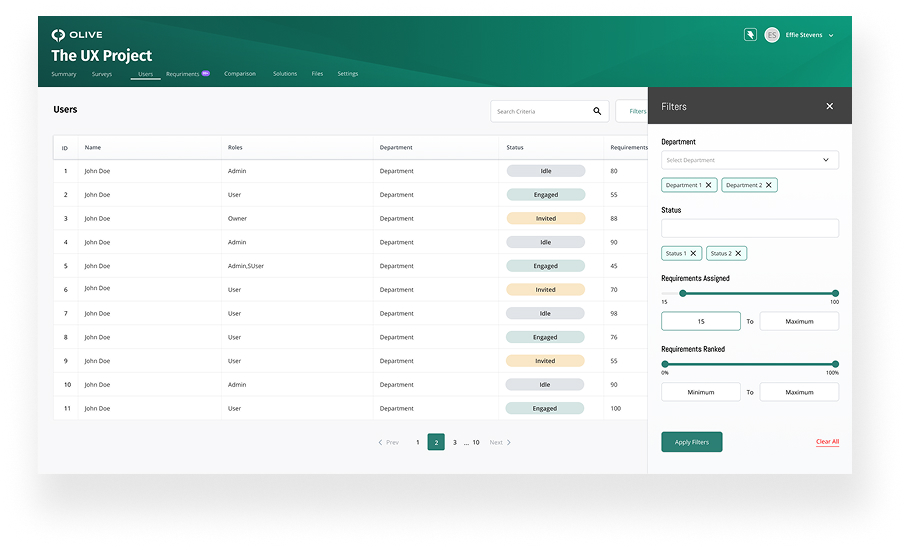
Task: Click John Doe name in row 4
Action: tap(97, 242)
